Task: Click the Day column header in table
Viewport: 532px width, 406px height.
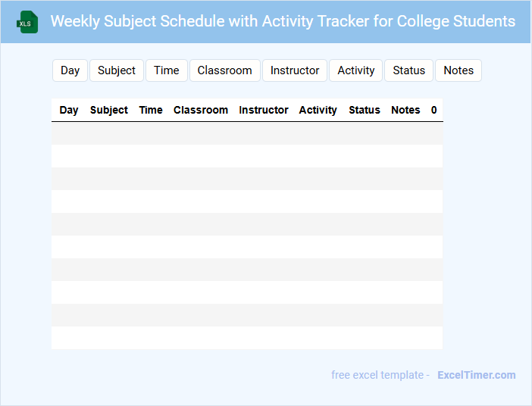Action: pos(69,110)
